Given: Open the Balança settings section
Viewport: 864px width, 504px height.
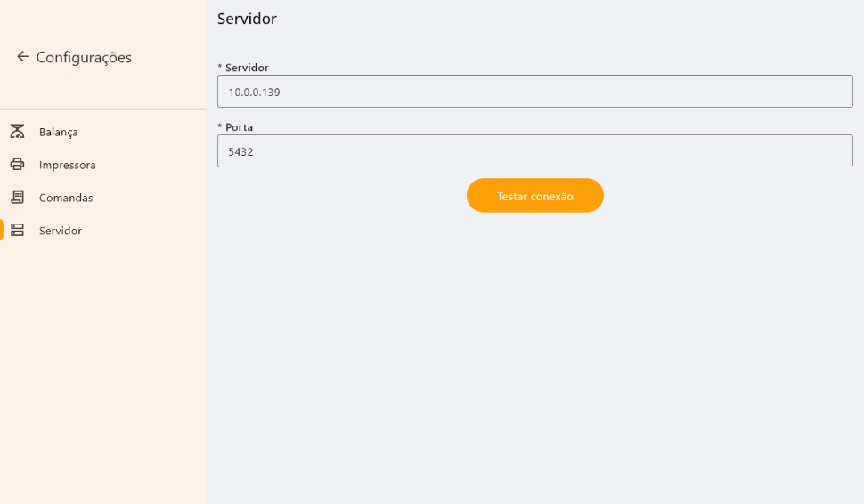Looking at the screenshot, I should (59, 132).
